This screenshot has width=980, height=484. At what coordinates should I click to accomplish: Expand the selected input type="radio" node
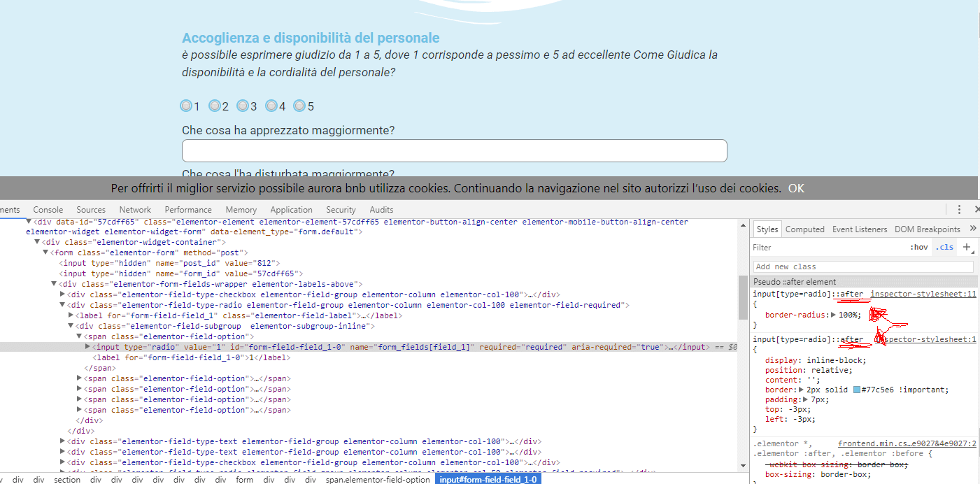87,347
